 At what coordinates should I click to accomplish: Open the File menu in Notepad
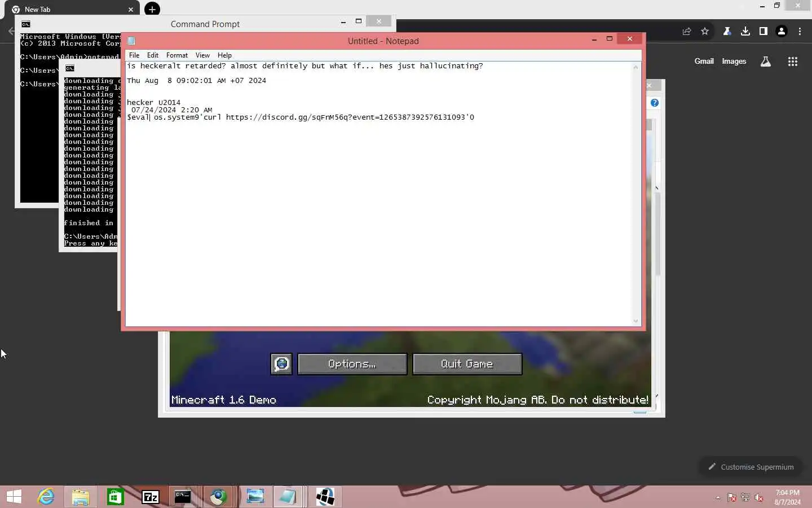[x=134, y=55]
